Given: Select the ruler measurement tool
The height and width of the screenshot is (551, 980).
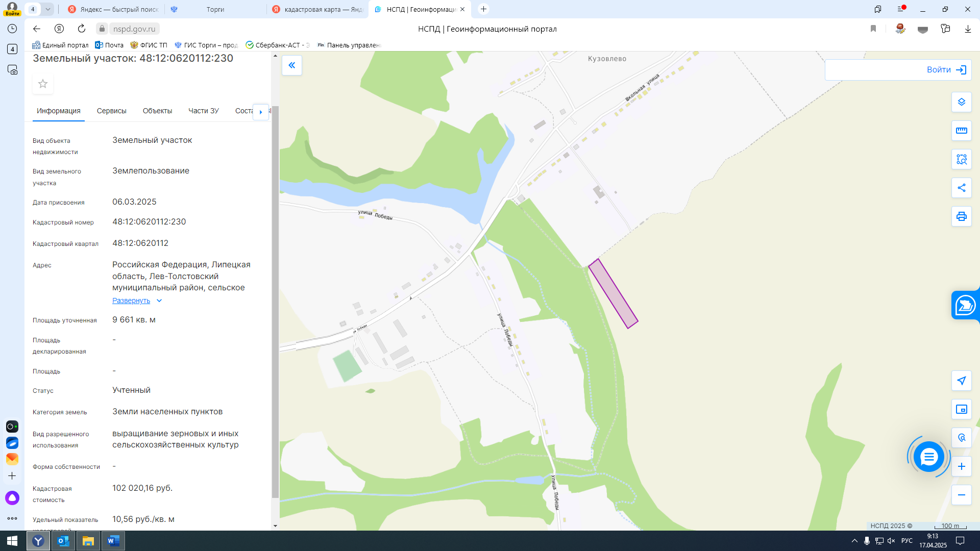Looking at the screenshot, I should (x=962, y=131).
